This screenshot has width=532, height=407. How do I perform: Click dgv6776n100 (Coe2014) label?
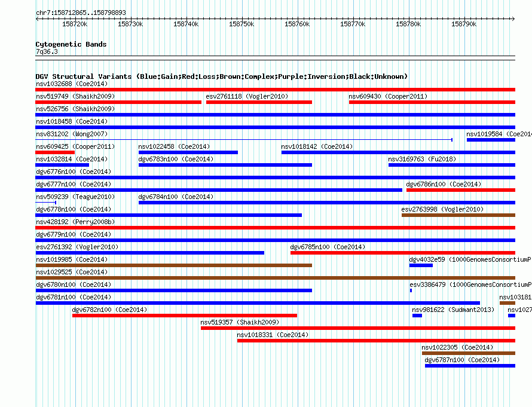(74, 172)
